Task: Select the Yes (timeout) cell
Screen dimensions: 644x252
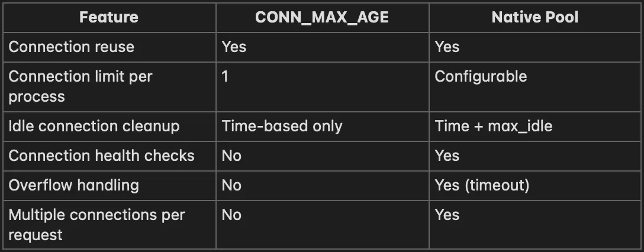Action: tap(482, 185)
